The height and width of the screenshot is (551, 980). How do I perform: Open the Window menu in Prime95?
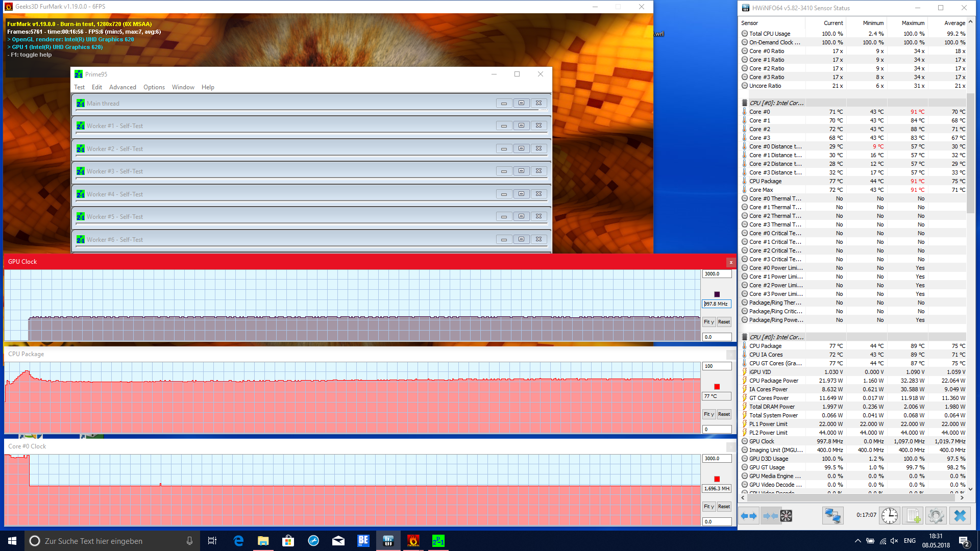[183, 87]
